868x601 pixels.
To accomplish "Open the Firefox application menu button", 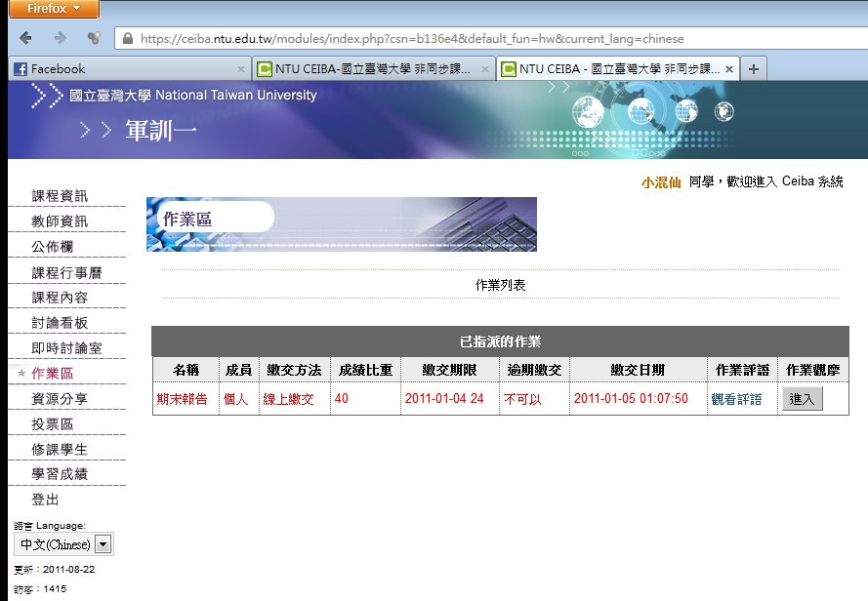I will pos(55,9).
